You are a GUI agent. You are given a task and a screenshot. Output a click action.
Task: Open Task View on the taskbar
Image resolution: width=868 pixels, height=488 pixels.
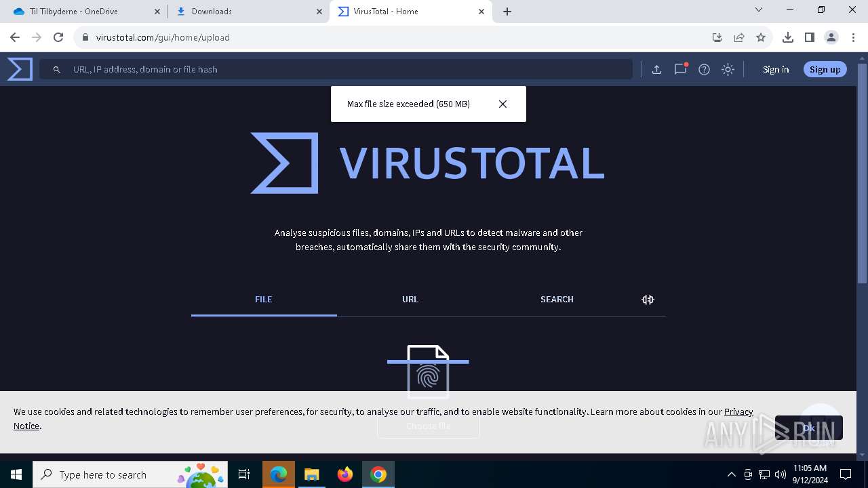point(244,474)
